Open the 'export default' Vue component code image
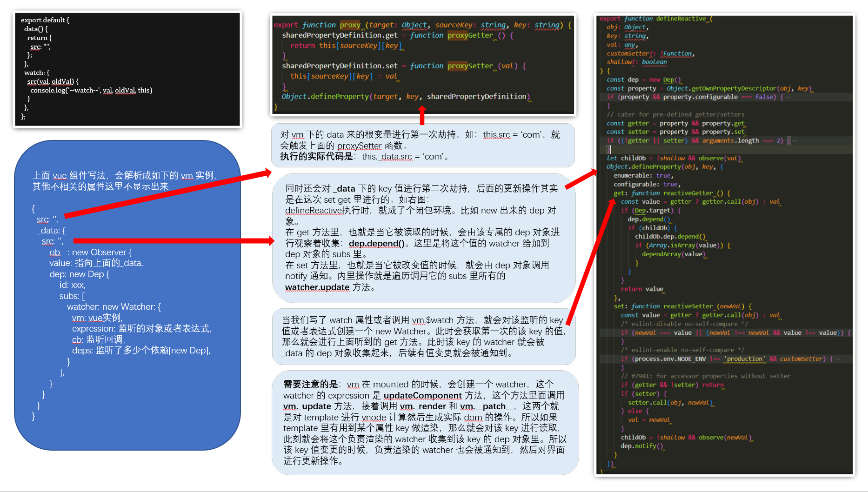Viewport: 868px width, 492px height. [127, 69]
